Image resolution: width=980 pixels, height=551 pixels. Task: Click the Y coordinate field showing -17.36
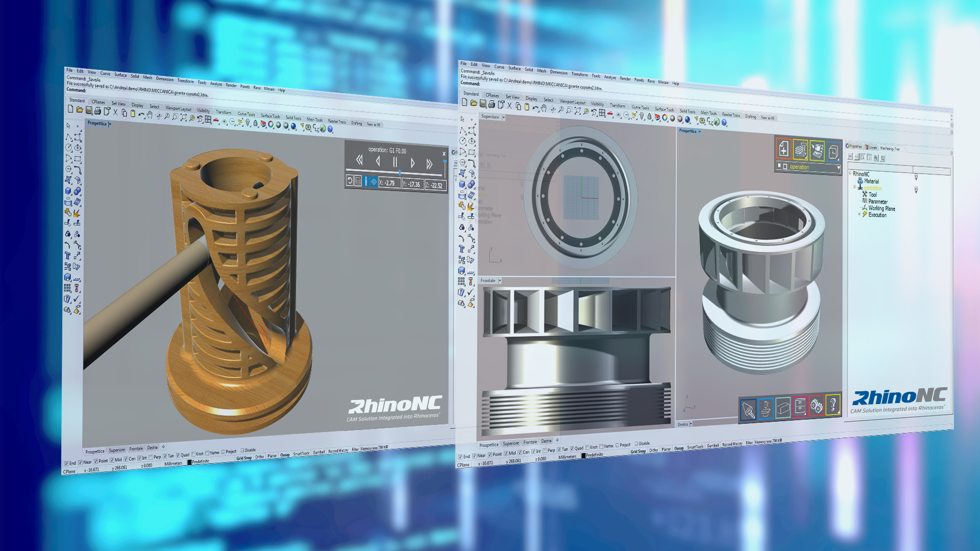click(x=412, y=184)
